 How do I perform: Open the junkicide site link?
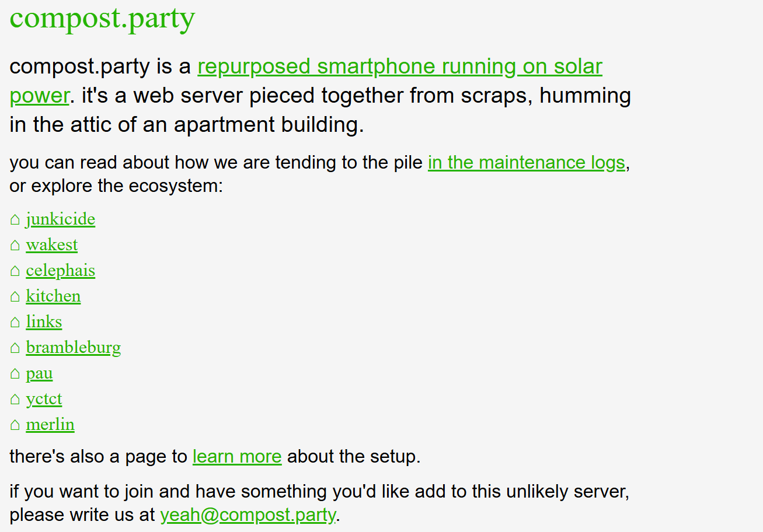point(61,219)
